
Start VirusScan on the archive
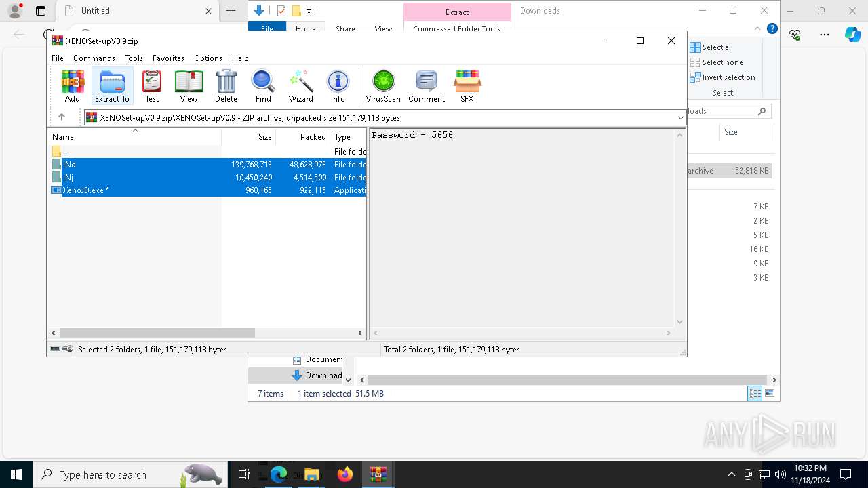pos(383,86)
